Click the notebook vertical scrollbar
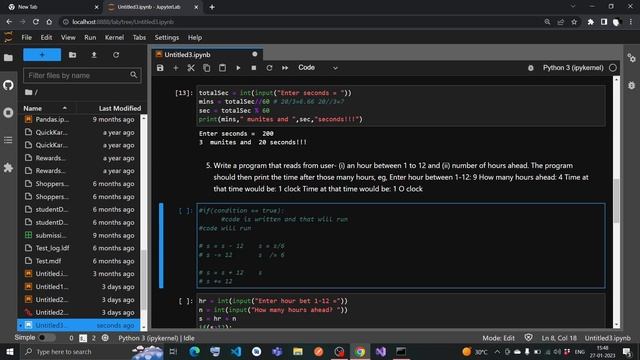The height and width of the screenshot is (360, 640). pyautogui.click(x=616, y=202)
